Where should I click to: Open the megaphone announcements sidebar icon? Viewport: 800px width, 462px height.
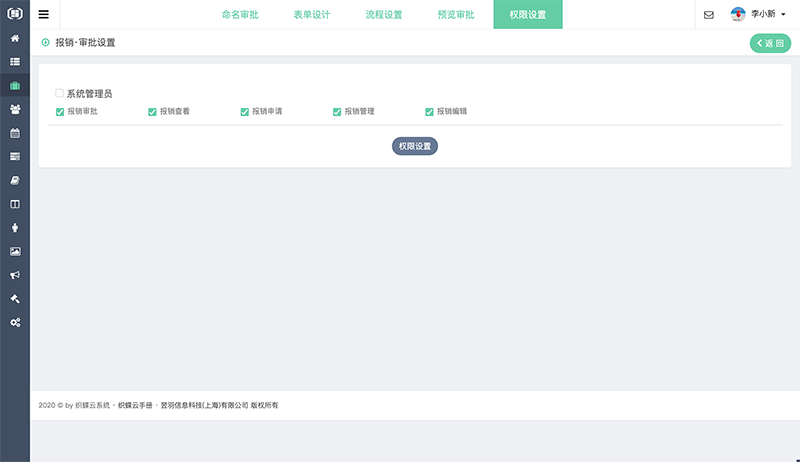[15, 275]
